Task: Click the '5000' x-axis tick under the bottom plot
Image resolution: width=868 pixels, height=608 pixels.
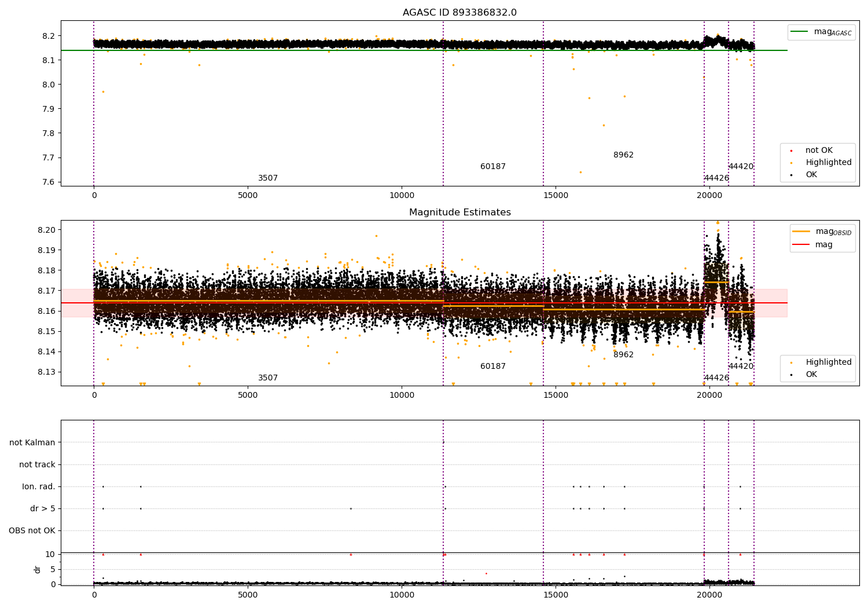Action: (x=248, y=595)
